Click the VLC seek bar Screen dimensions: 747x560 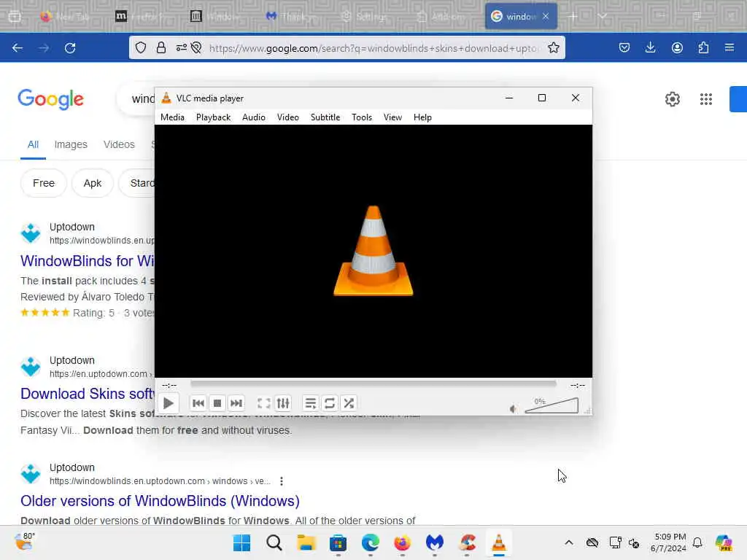pyautogui.click(x=373, y=384)
